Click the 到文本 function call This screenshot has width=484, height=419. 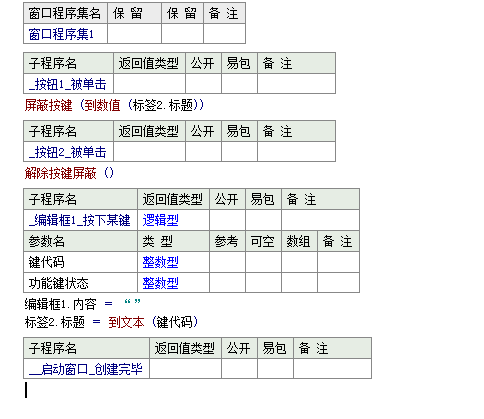126,322
